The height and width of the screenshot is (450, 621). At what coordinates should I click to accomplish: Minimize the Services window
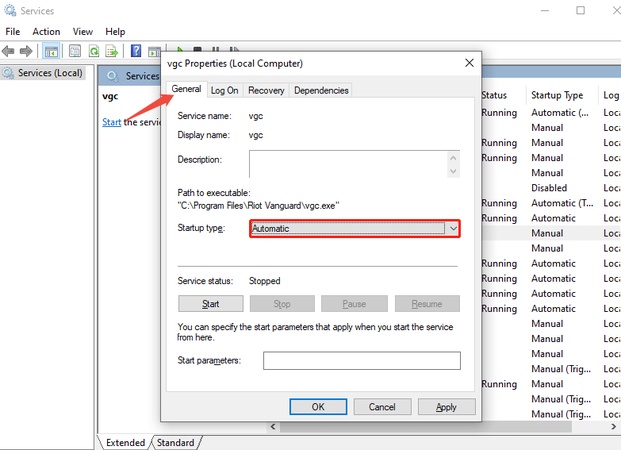pos(545,10)
